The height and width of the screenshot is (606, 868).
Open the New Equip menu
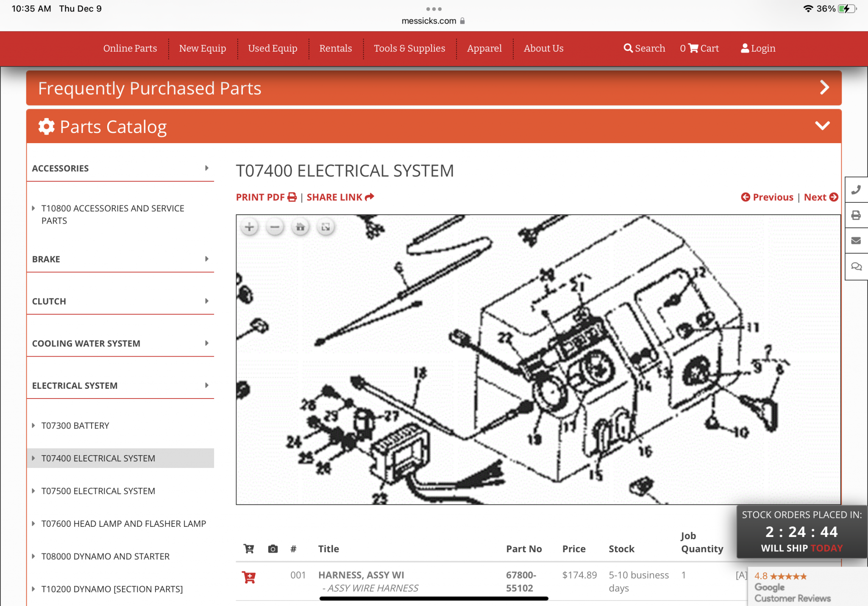[x=203, y=48]
